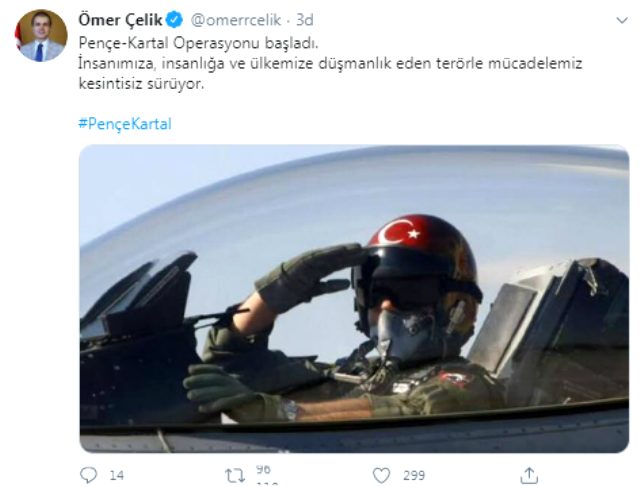Click the 299 likes count
The height and width of the screenshot is (487, 640).
[x=414, y=475]
